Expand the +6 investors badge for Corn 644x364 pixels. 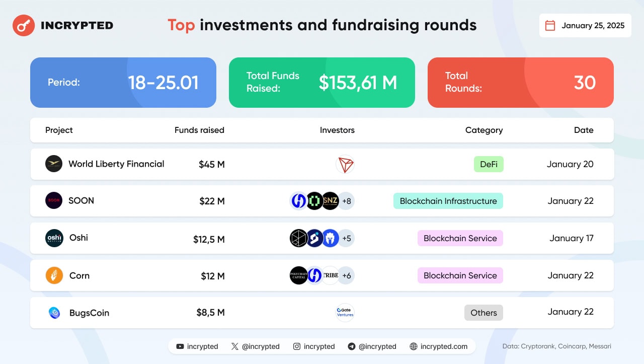(x=346, y=275)
